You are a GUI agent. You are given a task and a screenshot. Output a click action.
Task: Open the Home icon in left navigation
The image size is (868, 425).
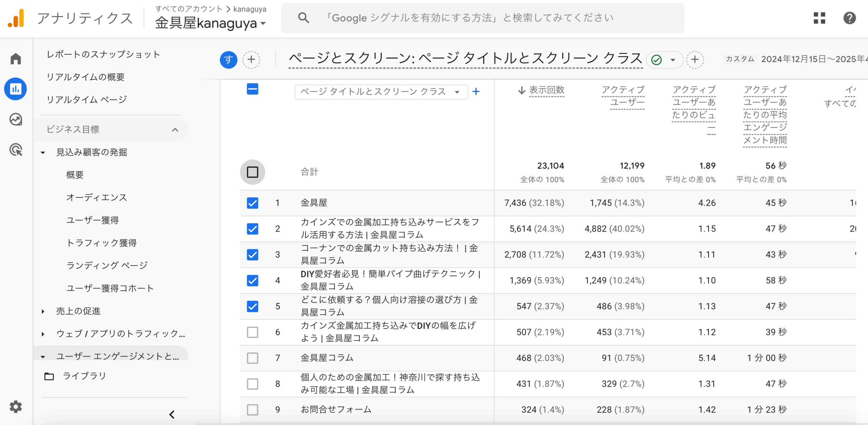16,59
